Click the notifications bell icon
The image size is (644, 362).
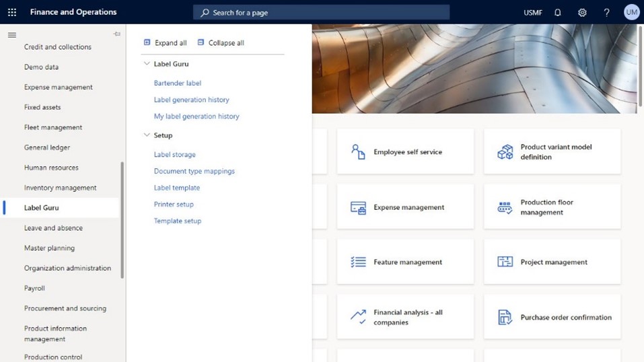tap(557, 12)
